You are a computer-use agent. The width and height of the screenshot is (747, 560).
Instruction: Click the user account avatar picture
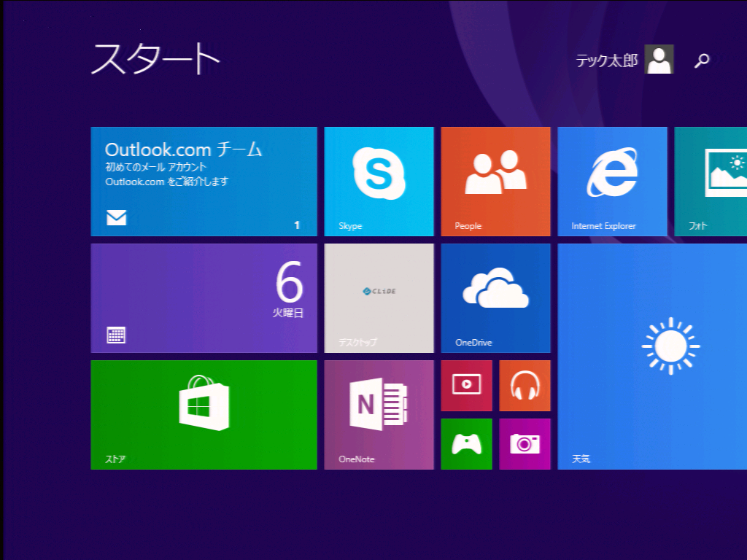pyautogui.click(x=659, y=59)
